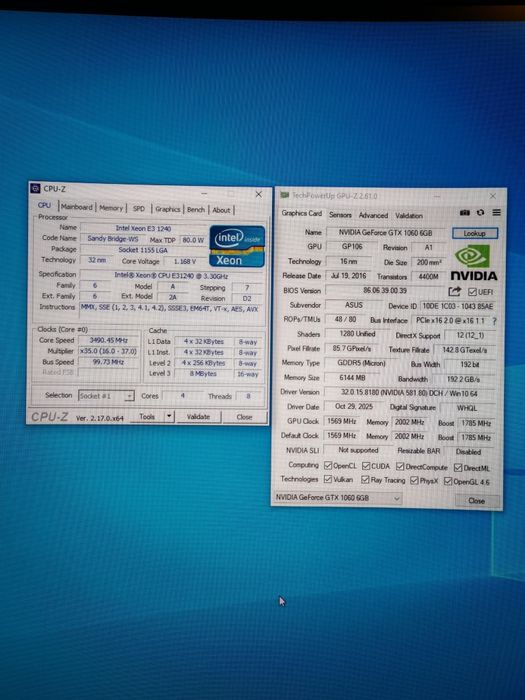This screenshot has width=525, height=700.
Task: Click the GPU name field GeForce GTX 1060 6GB
Action: click(x=386, y=232)
